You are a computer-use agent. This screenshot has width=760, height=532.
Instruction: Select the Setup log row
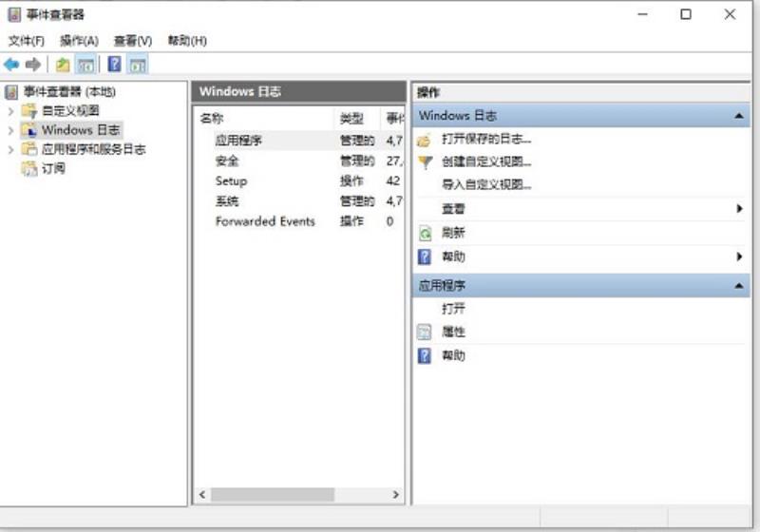tap(298, 181)
